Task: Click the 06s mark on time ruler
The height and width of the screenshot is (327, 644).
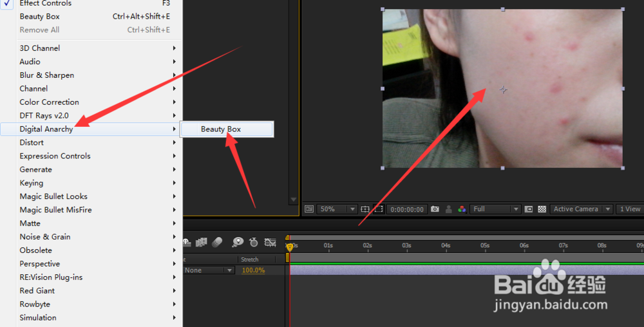Action: [524, 245]
